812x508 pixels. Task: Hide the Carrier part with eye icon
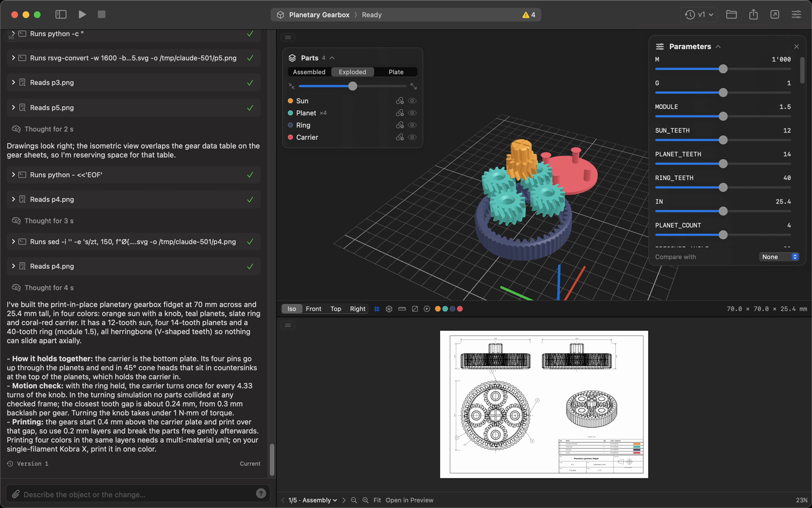click(x=412, y=137)
